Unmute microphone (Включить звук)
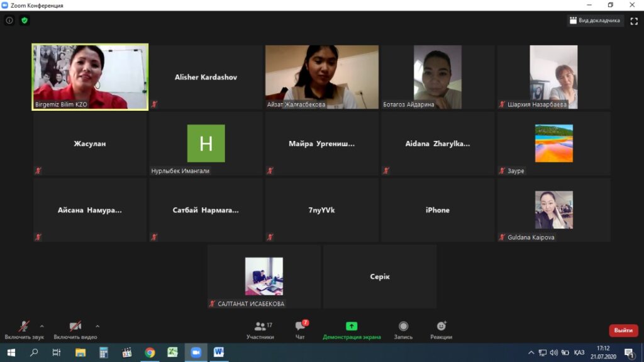Viewport: 644px width, 362px height. (x=24, y=330)
